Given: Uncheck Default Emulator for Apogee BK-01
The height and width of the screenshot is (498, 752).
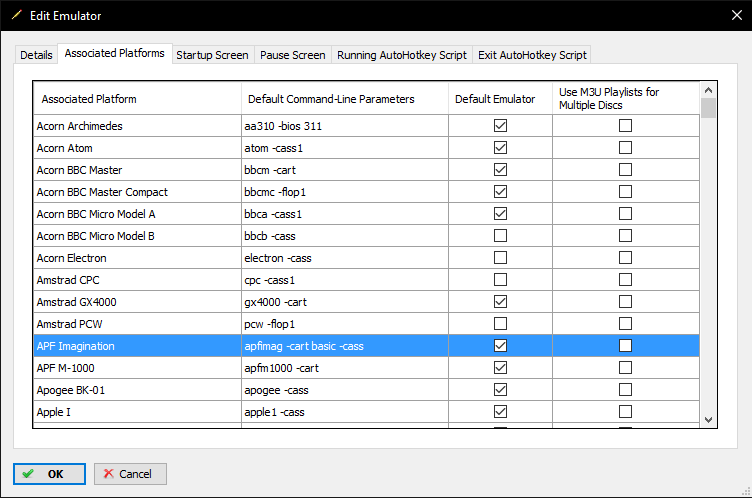Looking at the screenshot, I should click(500, 390).
